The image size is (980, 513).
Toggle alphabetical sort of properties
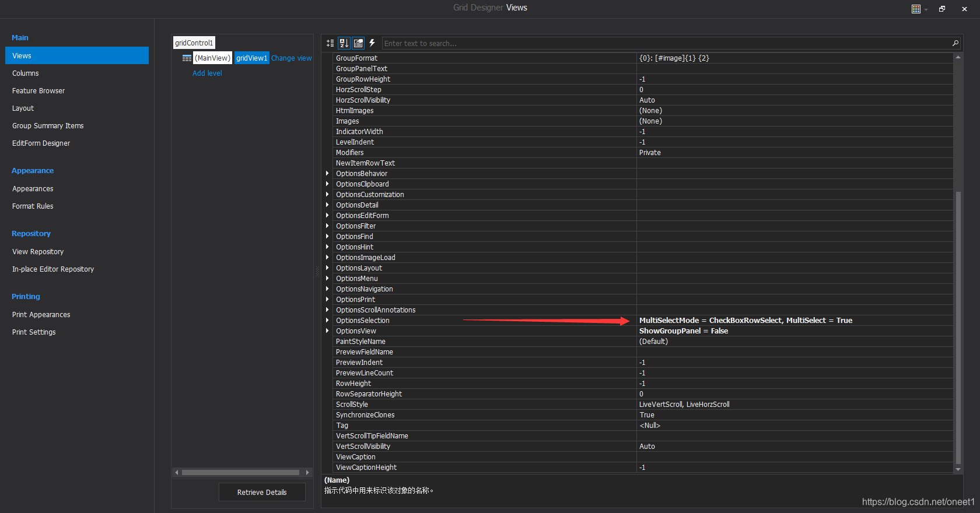(x=344, y=43)
